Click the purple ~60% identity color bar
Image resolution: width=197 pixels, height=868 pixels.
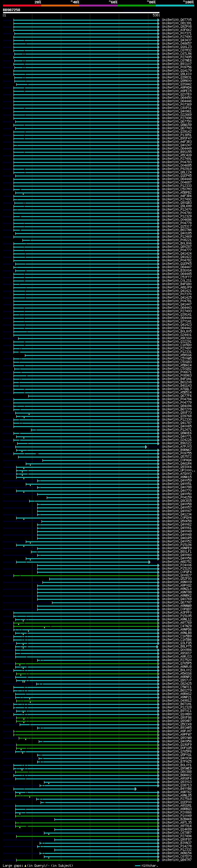pos(99,6)
